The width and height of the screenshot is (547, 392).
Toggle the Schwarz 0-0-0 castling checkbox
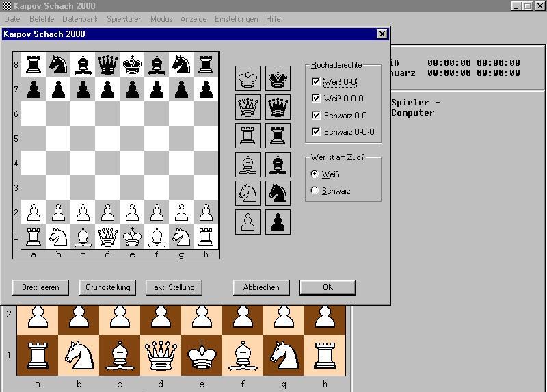[315, 132]
